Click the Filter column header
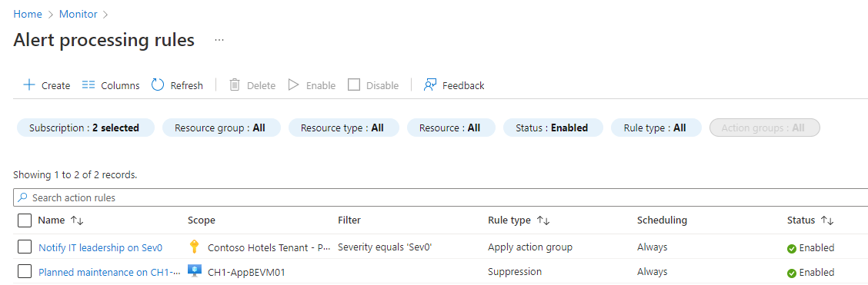Image resolution: width=868 pixels, height=285 pixels. tap(349, 220)
